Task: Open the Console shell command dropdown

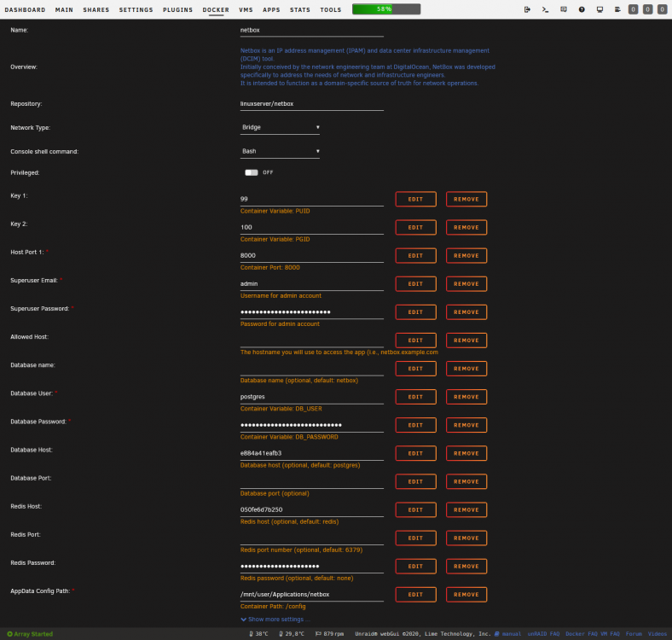Action: pyautogui.click(x=280, y=151)
